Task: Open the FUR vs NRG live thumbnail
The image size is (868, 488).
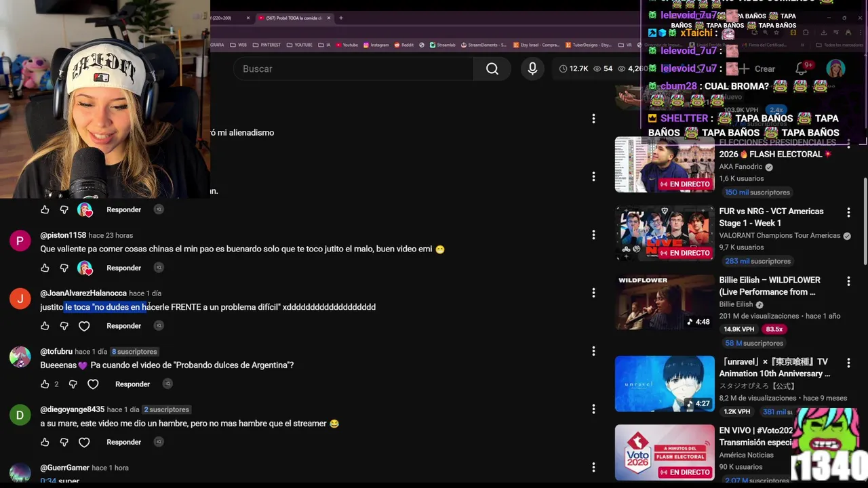Action: click(665, 233)
